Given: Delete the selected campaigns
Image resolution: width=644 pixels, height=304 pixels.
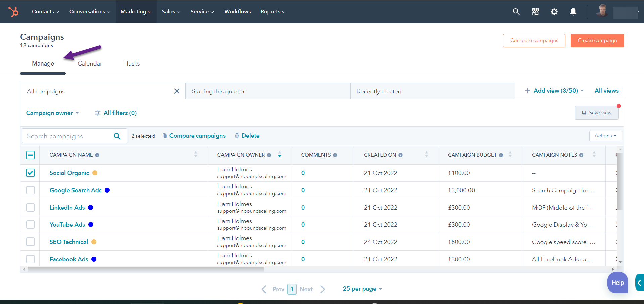Looking at the screenshot, I should (x=247, y=136).
